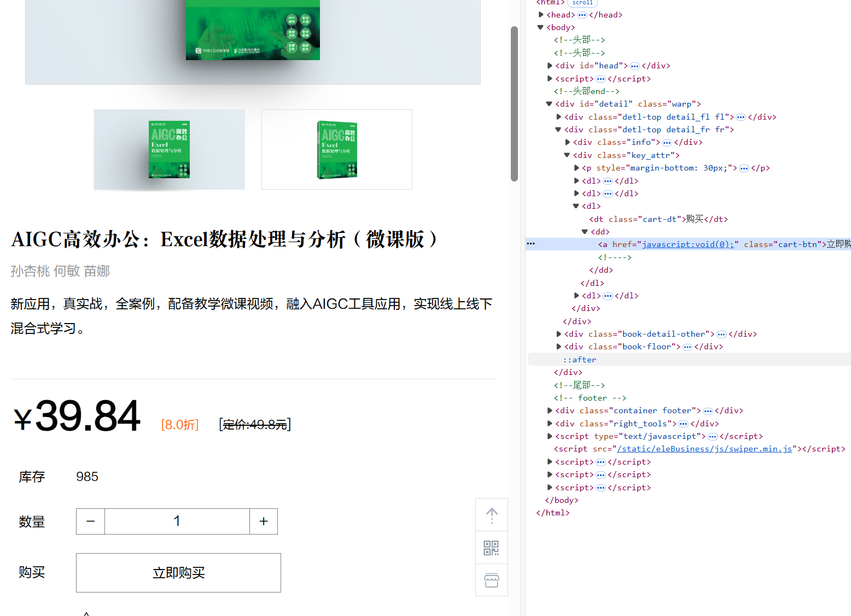Select the ::after pseudo-element row
The width and height of the screenshot is (851, 616).
tap(689, 360)
